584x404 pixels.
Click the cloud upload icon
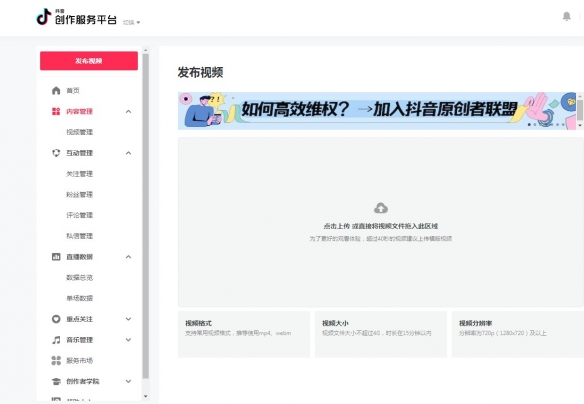pyautogui.click(x=381, y=208)
